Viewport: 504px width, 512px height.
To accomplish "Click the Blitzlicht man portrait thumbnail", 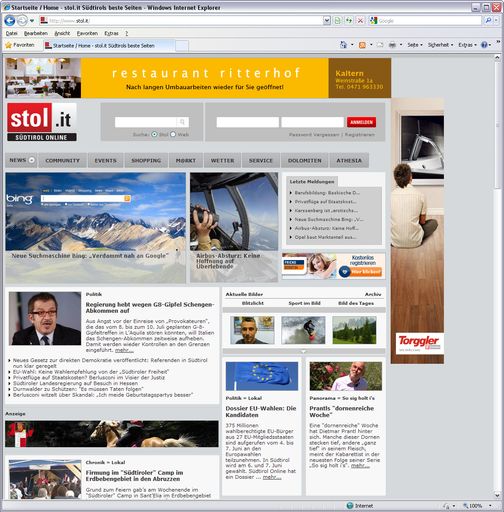I will pos(252,330).
